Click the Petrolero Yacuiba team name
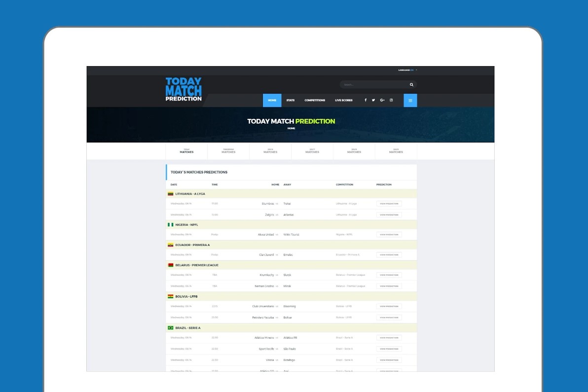This screenshot has width=588, height=392. point(263,318)
